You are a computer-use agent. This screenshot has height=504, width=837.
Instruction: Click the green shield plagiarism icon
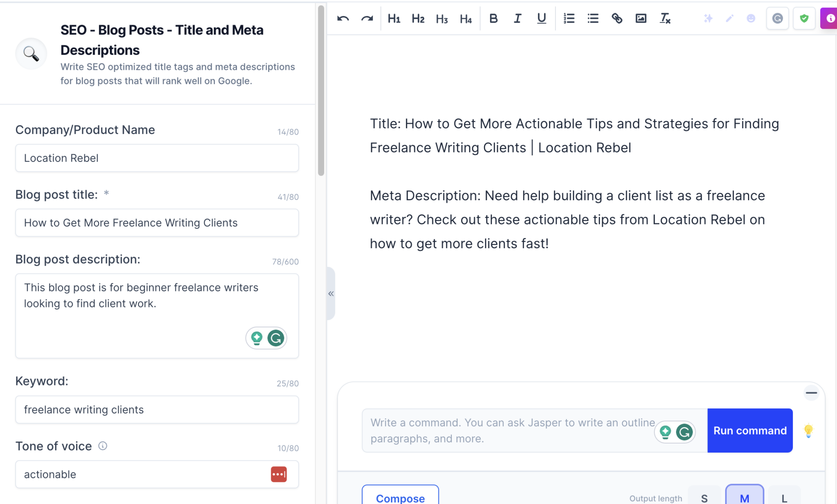[804, 18]
